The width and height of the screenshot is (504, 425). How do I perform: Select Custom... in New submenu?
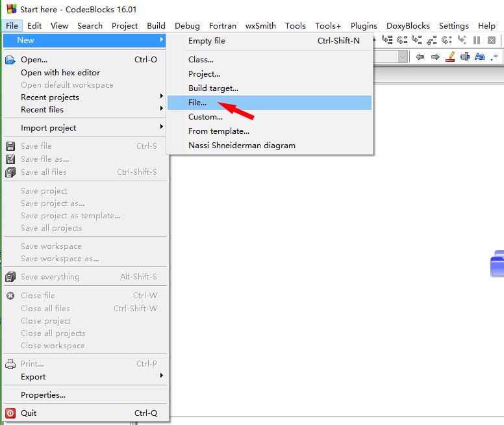[270, 117]
